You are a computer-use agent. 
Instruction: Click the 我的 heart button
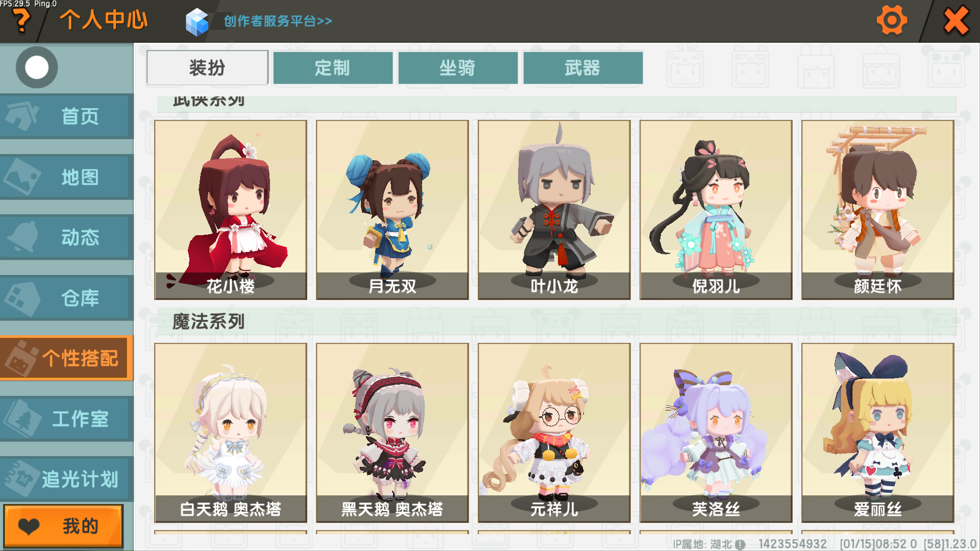click(x=63, y=526)
